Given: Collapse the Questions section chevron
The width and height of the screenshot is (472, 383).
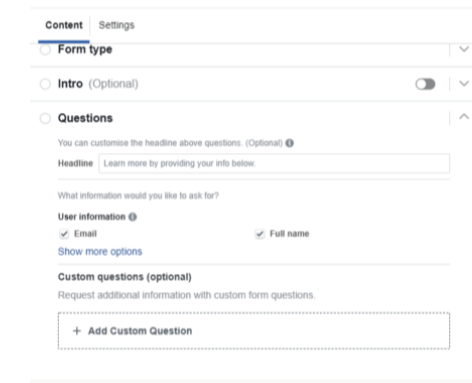Looking at the screenshot, I should (x=464, y=117).
